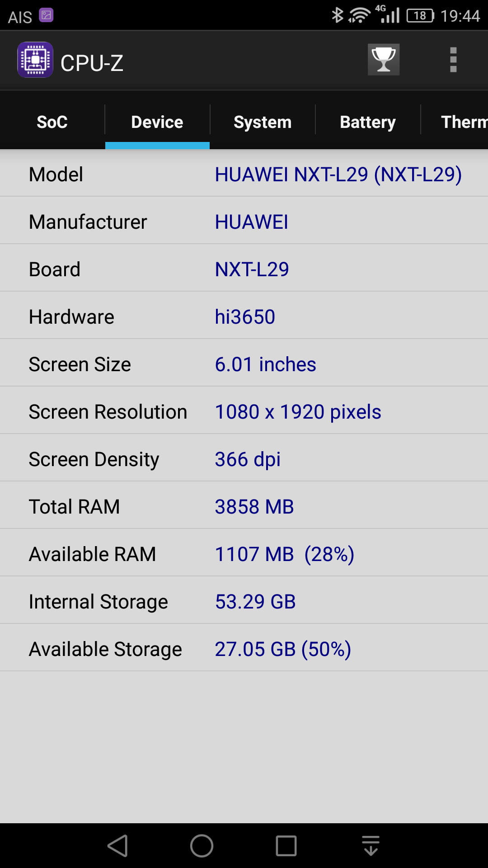This screenshot has width=488, height=868.
Task: Tap the Available Storage 27.05 GB row
Action: point(244,648)
